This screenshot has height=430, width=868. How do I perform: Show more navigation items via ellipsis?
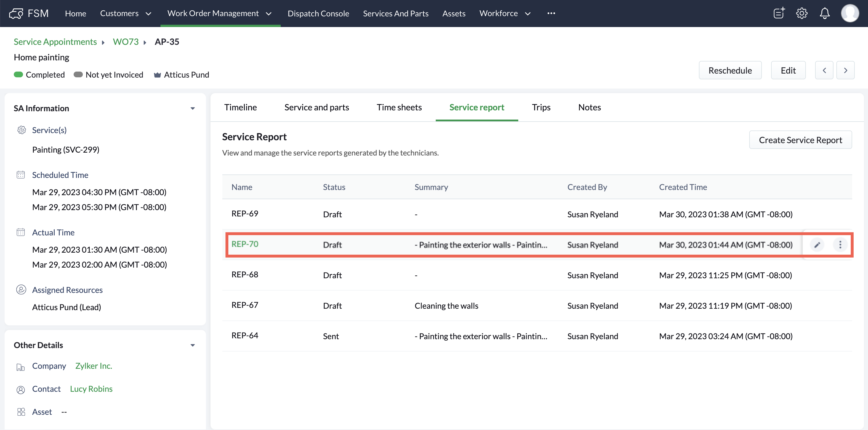point(551,14)
